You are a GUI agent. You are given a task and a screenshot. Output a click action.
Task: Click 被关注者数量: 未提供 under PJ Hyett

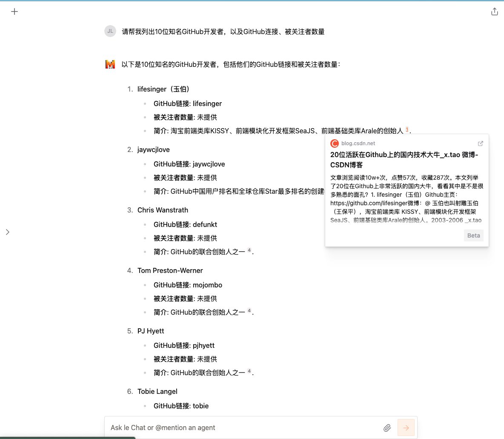click(x=185, y=359)
